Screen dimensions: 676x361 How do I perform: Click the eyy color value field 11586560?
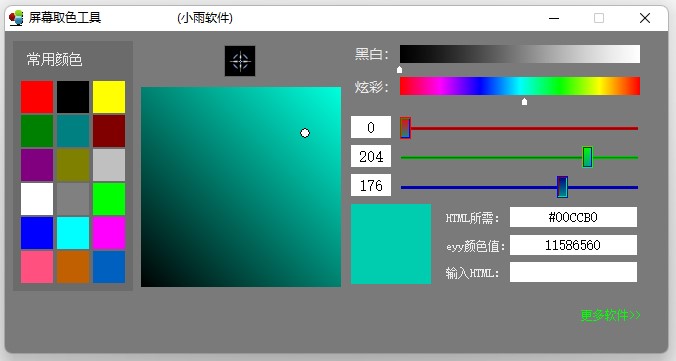573,245
